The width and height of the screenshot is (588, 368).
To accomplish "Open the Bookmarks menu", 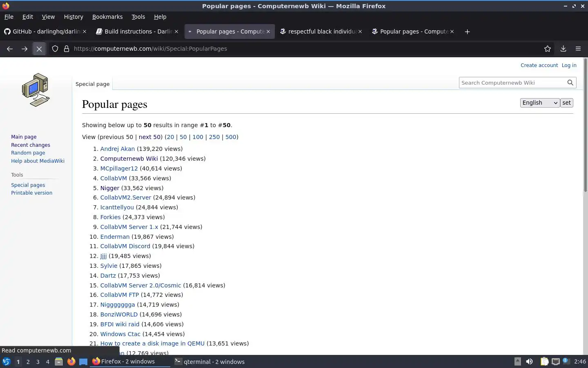I will click(x=107, y=17).
